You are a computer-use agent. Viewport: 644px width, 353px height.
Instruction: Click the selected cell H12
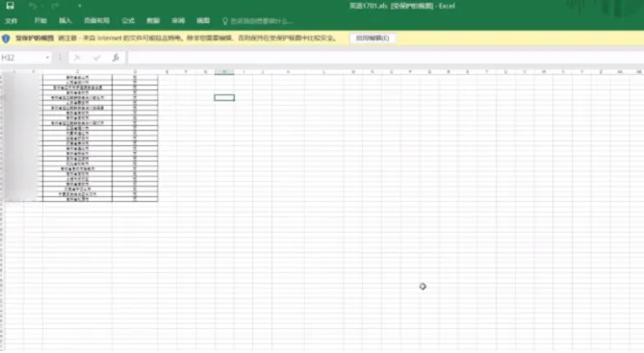tap(224, 98)
